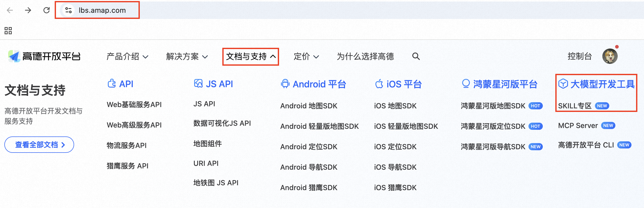Image resolution: width=644 pixels, height=208 pixels.
Task: Open iOS 猎鹰SDK docs
Action: click(395, 188)
